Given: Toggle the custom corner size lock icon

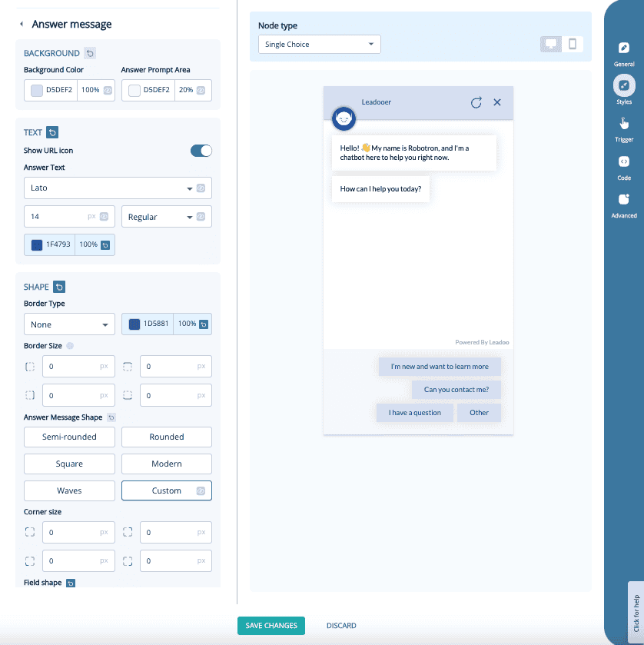Looking at the screenshot, I should [x=200, y=490].
